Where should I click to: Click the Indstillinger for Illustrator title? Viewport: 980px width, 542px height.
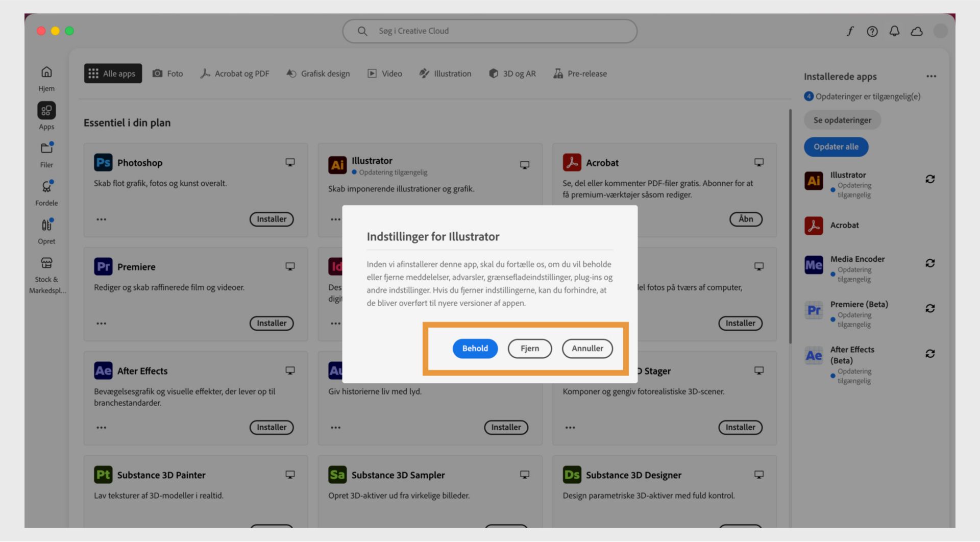(x=433, y=237)
